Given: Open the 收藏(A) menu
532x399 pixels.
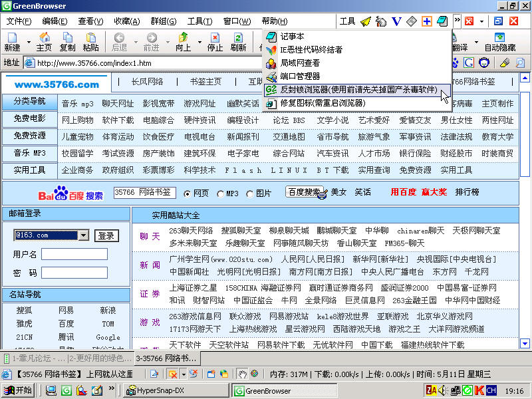Looking at the screenshot, I should (127, 21).
